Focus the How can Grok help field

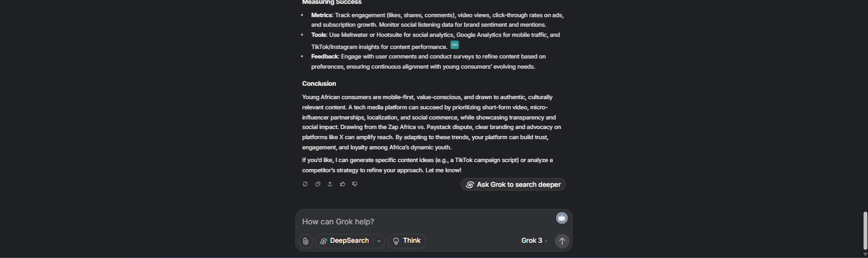(x=426, y=221)
